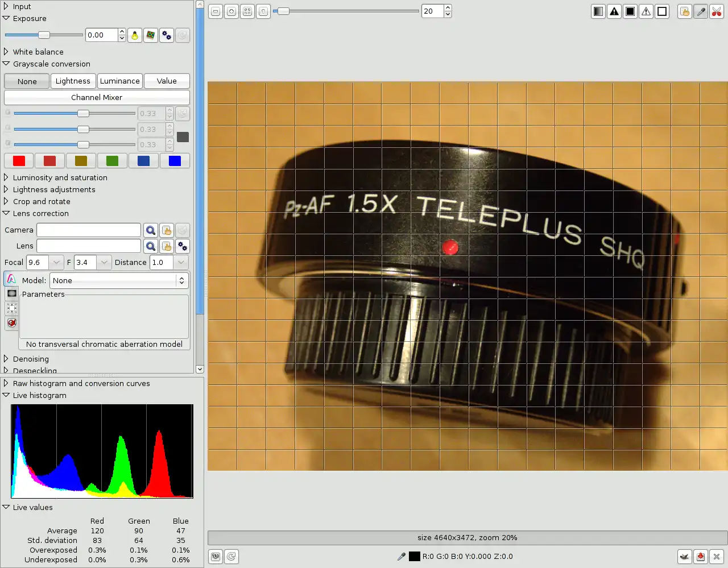Viewport: 728px width, 568px height.
Task: Toggle the gradient square icon at top right
Action: pos(598,11)
